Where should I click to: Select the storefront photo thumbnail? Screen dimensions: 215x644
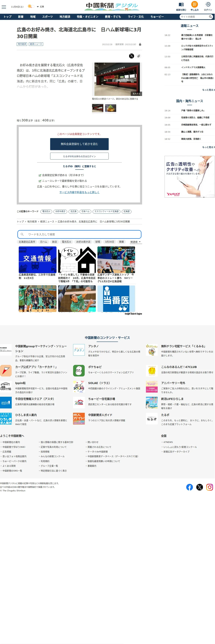97,108
